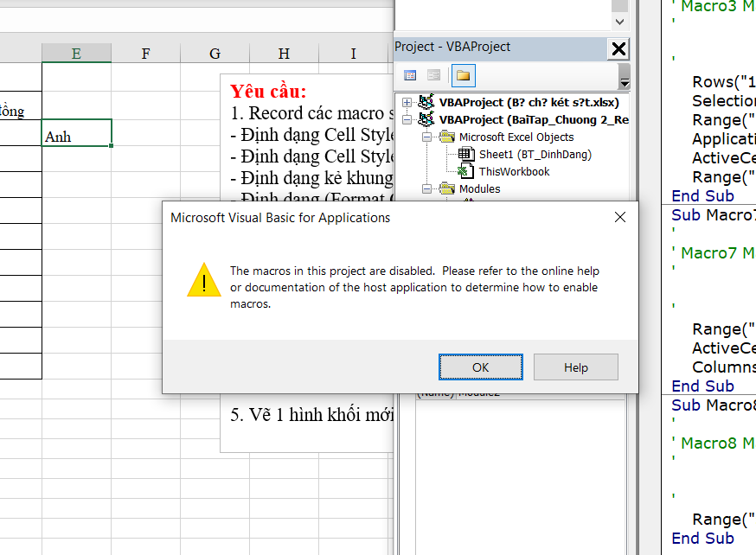Select column F header in Excel
756x555 pixels.
(145, 53)
